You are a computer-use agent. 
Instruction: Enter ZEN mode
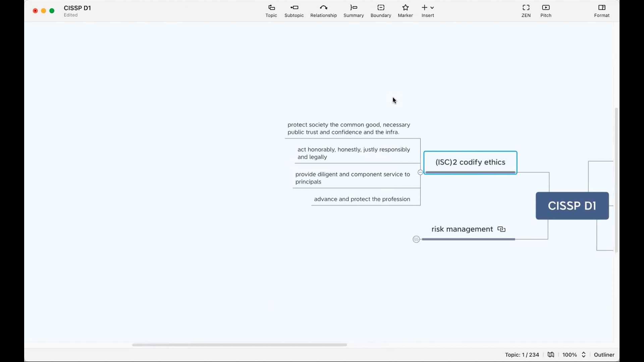[x=526, y=11]
